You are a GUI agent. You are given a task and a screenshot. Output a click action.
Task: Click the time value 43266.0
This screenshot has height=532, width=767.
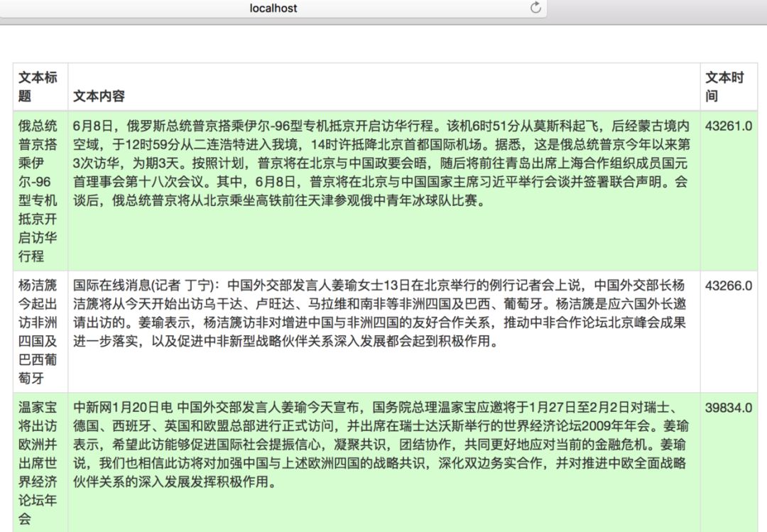[x=729, y=286]
